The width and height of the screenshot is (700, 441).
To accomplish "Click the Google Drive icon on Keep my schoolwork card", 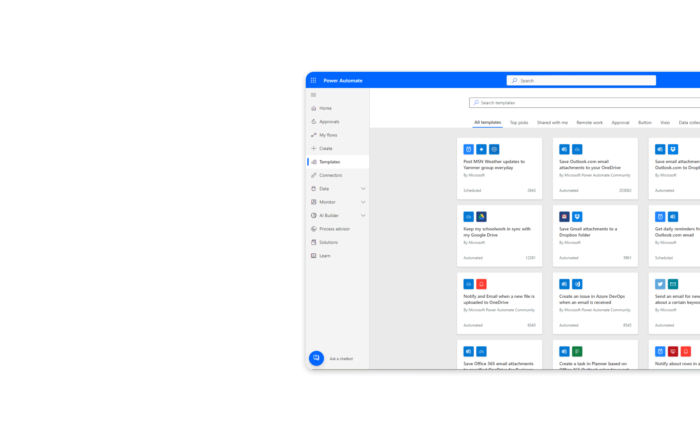I will point(481,217).
